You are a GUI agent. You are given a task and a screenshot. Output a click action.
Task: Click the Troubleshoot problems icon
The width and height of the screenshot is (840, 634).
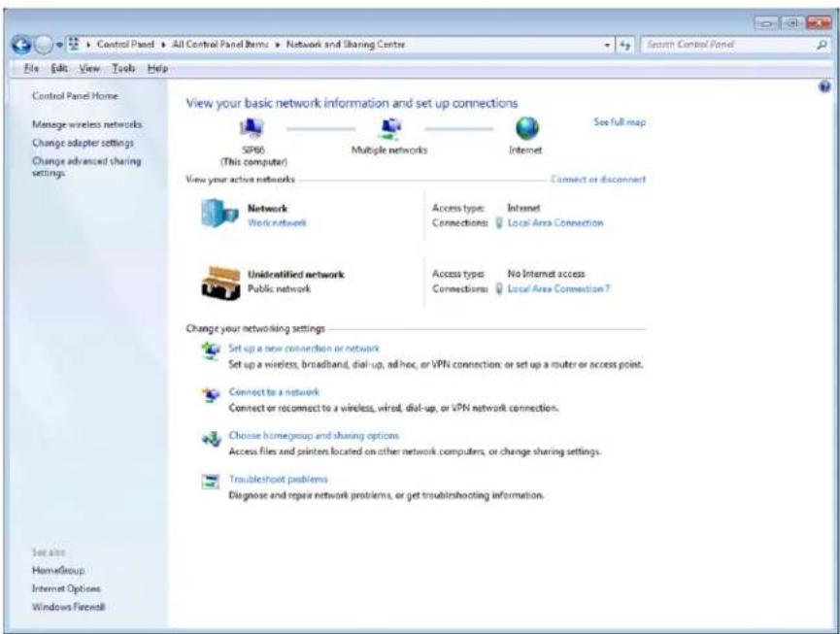[210, 481]
